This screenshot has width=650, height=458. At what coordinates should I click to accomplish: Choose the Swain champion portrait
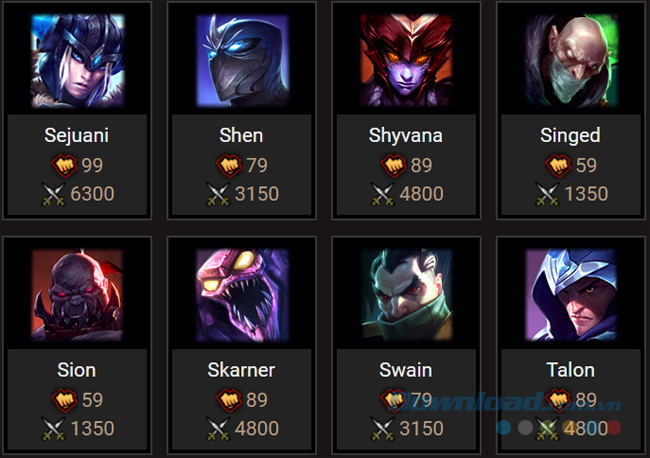pos(406,295)
